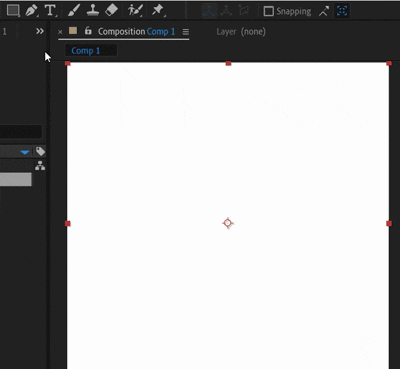400x369 pixels.
Task: Open the flowchart hierarchy icon
Action: pos(40,166)
